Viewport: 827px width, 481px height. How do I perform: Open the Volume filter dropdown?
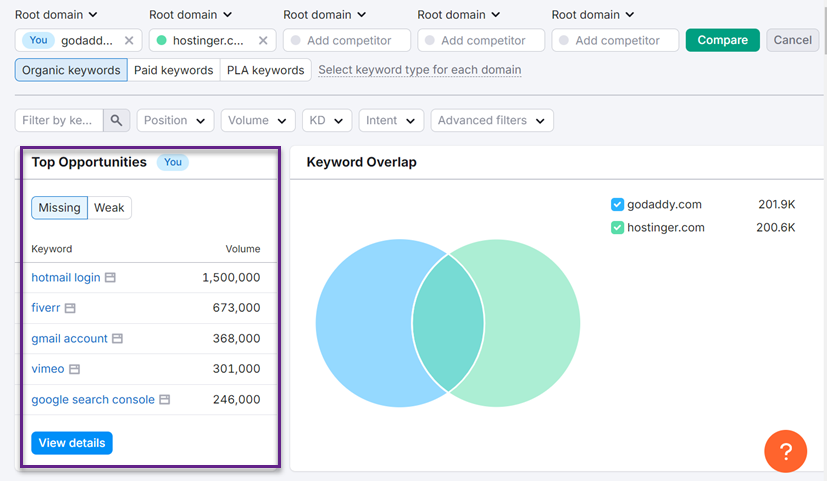(x=258, y=120)
